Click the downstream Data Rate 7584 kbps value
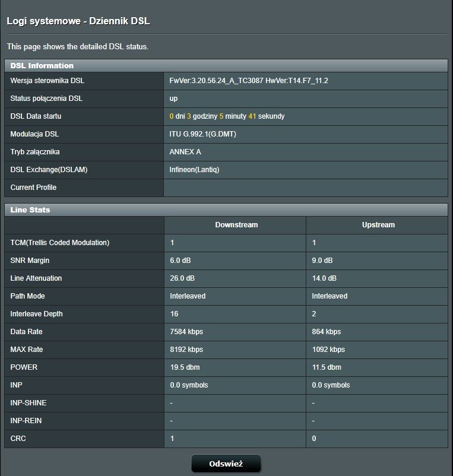This screenshot has width=453, height=476. pyautogui.click(x=186, y=332)
